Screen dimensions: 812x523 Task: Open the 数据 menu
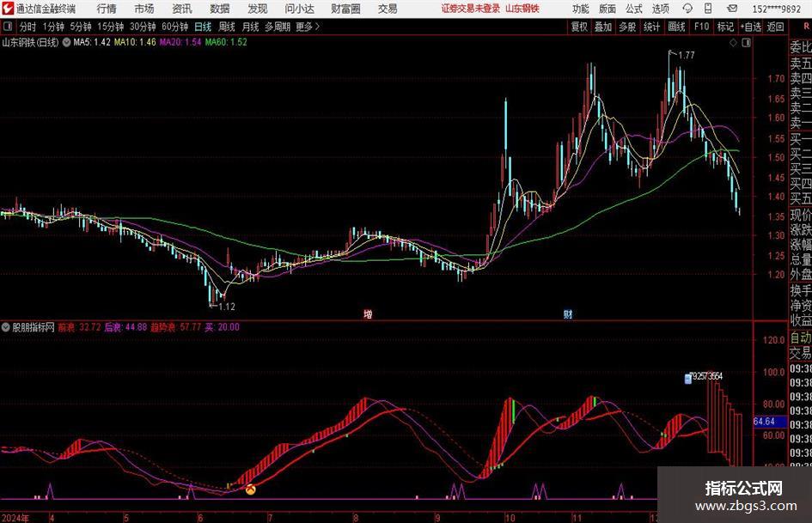[220, 9]
